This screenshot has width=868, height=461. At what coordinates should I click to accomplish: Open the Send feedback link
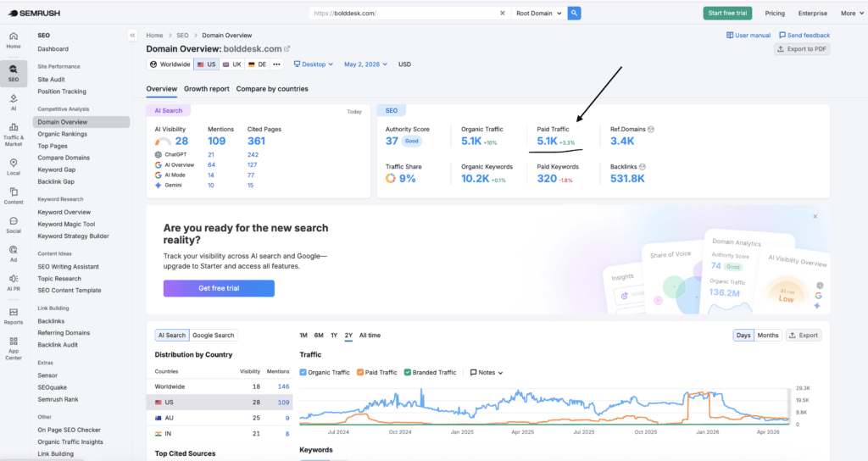point(804,36)
